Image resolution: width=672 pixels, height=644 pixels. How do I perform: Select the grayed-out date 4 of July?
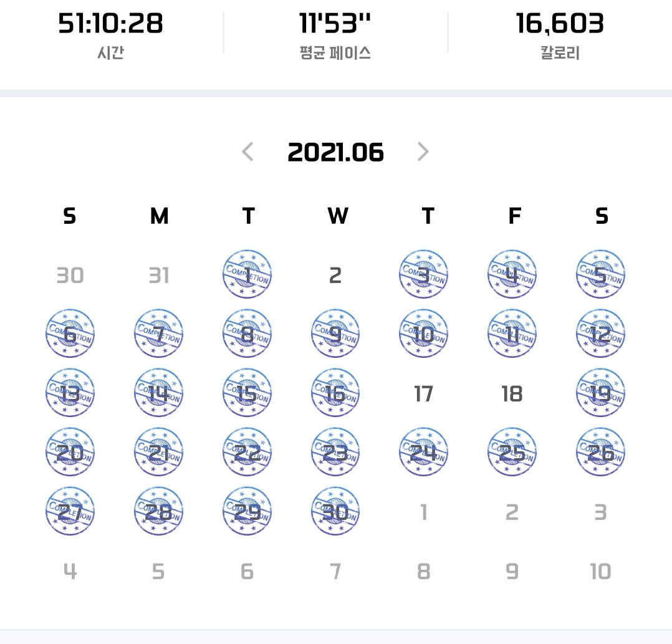(x=70, y=570)
